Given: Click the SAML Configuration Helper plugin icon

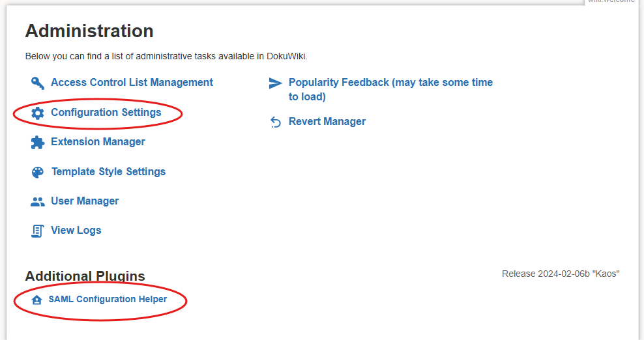Looking at the screenshot, I should point(37,300).
